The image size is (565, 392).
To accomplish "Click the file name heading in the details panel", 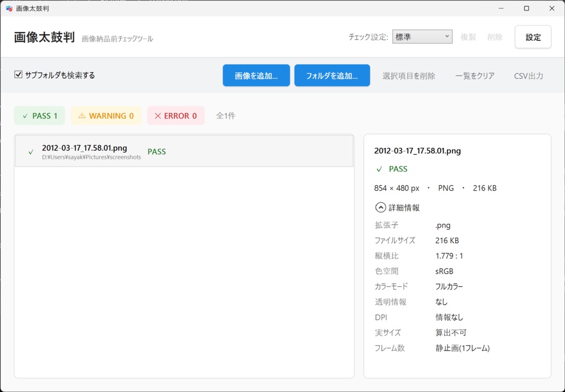I will pos(417,151).
